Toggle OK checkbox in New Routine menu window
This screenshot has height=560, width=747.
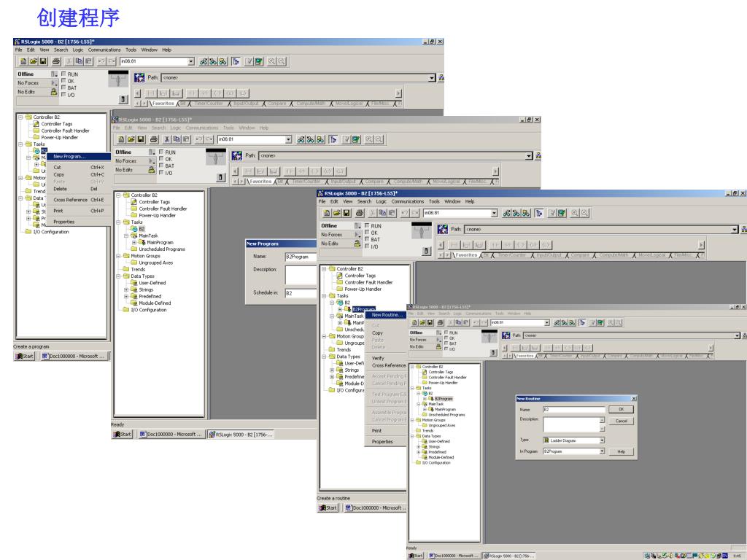coord(367,233)
